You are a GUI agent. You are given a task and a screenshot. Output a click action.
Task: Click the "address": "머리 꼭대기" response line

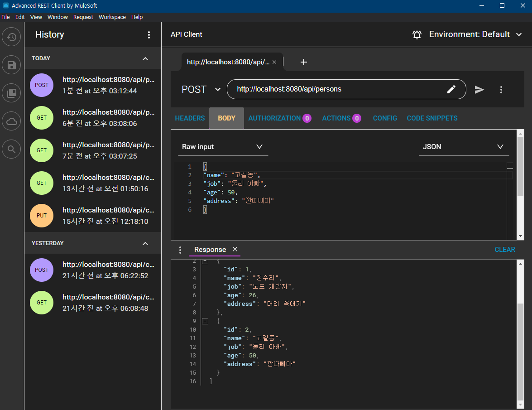pos(264,304)
